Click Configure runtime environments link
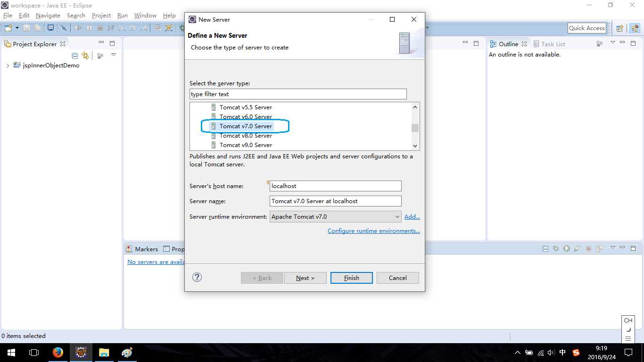644x362 pixels. (374, 231)
